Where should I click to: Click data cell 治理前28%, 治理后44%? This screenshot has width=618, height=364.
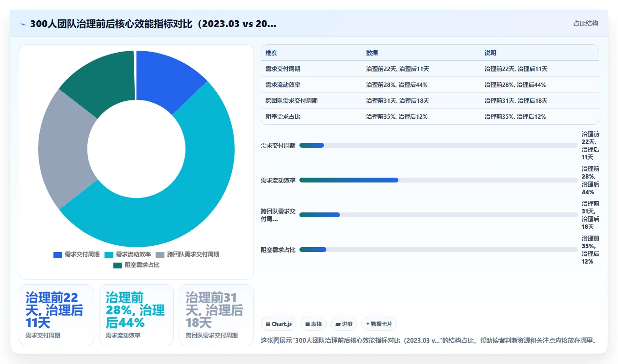click(x=397, y=85)
